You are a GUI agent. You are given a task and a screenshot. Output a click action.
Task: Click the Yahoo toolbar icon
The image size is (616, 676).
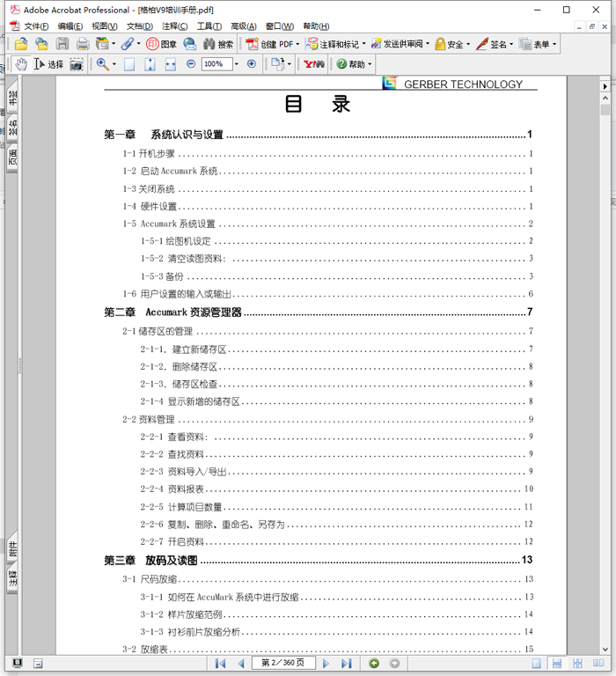point(314,64)
